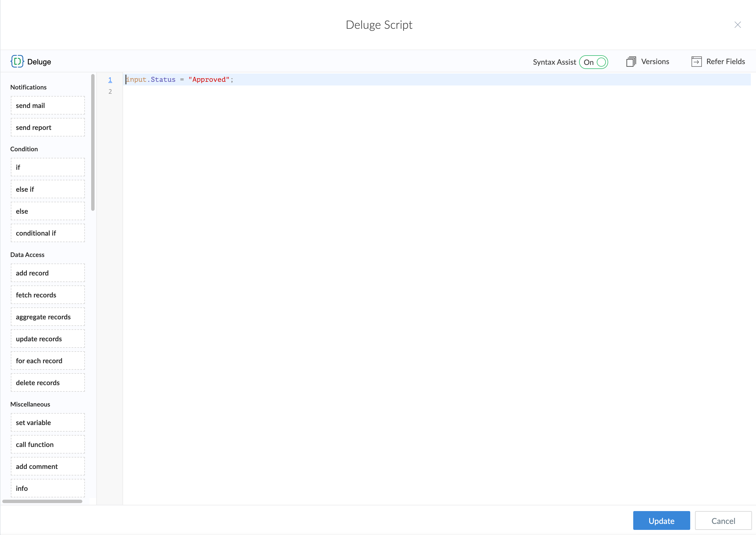Click line number 2 in gutter
This screenshot has width=756, height=535.
[110, 91]
